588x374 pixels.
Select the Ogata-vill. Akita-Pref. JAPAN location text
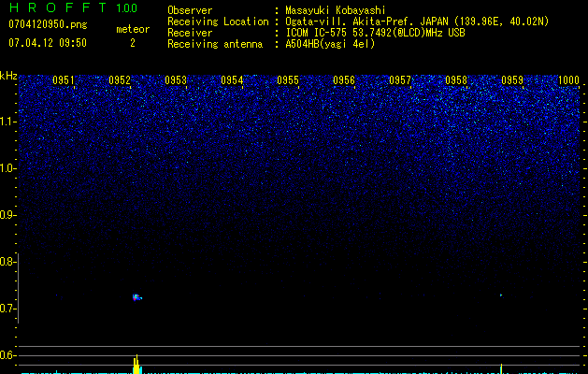(417, 22)
